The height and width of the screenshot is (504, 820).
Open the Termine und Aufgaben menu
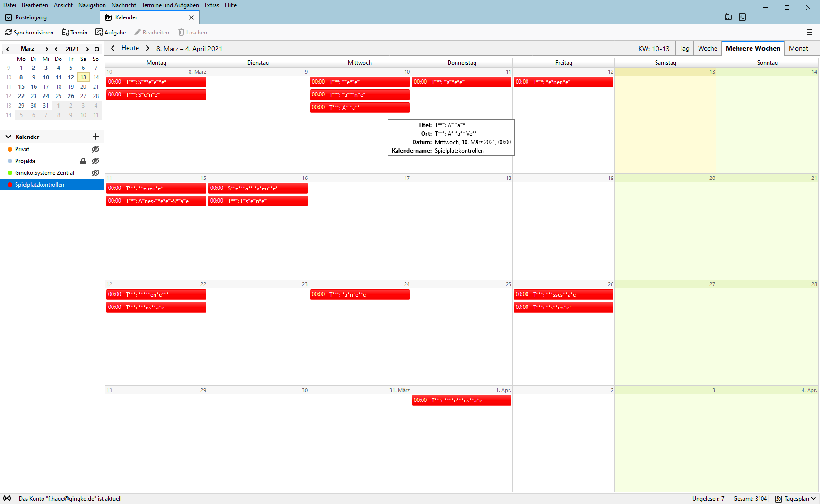click(170, 5)
